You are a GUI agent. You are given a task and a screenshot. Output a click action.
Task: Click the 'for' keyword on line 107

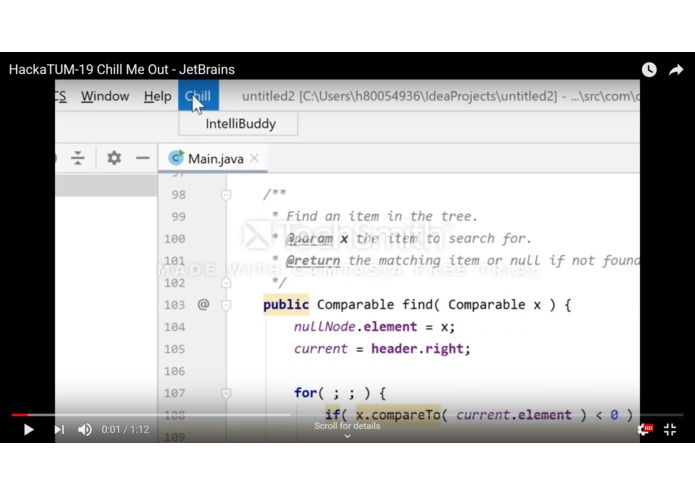tap(305, 393)
